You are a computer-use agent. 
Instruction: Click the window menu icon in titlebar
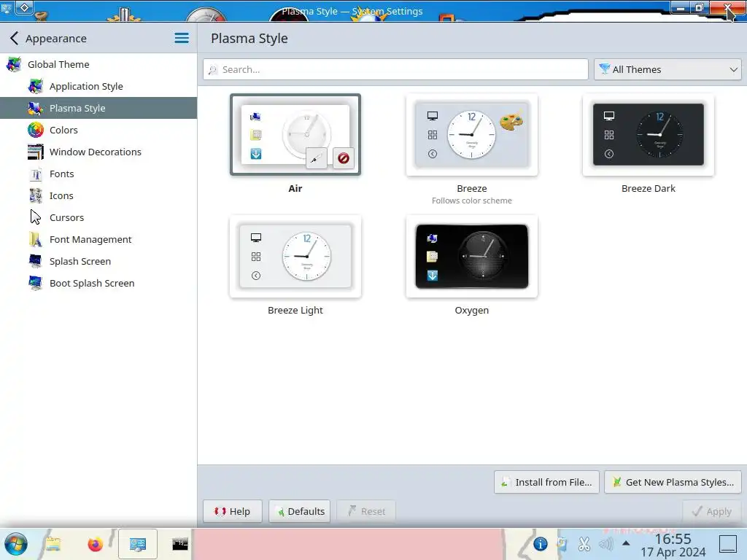[7, 8]
